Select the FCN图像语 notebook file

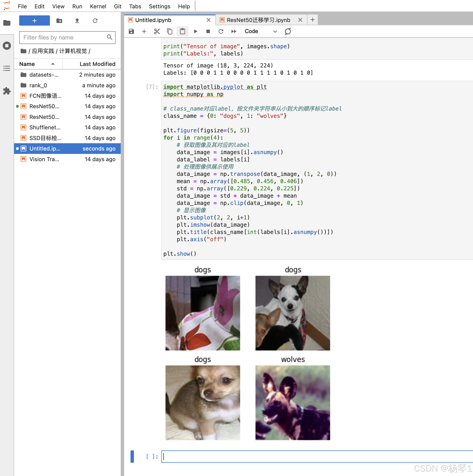pyautogui.click(x=67, y=96)
